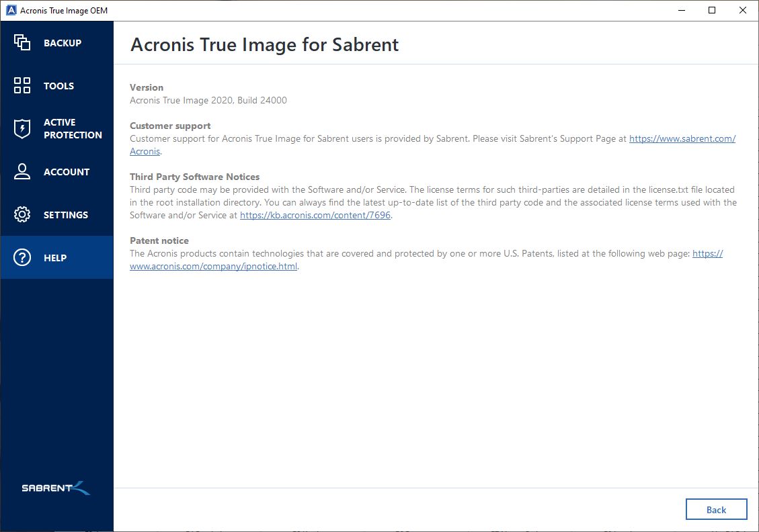The height and width of the screenshot is (532, 759).
Task: Minimize the Acronis True Image window
Action: click(x=681, y=10)
